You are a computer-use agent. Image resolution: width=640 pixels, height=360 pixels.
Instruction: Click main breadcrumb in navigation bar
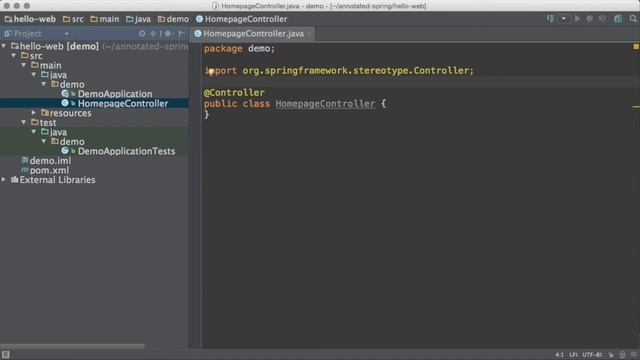(104, 19)
